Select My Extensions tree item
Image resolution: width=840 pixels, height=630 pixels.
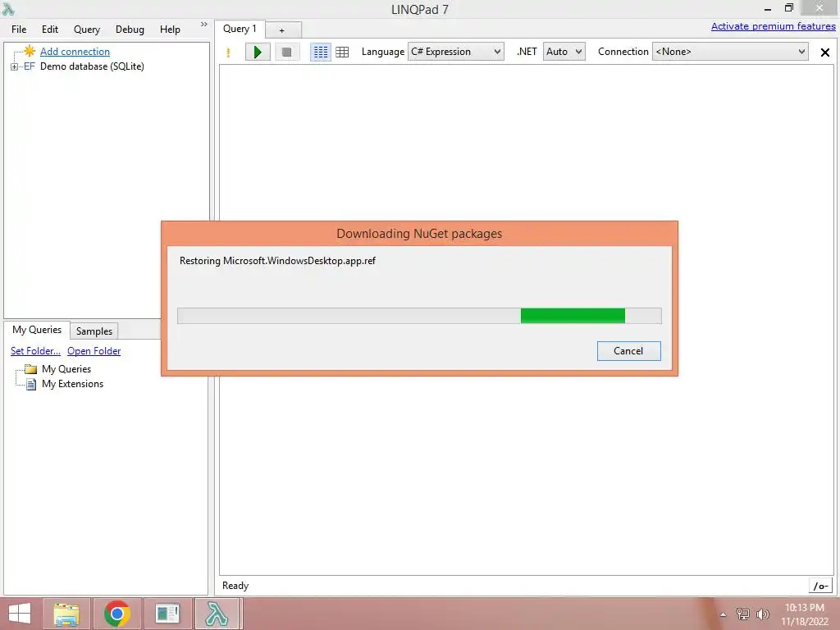click(x=72, y=384)
